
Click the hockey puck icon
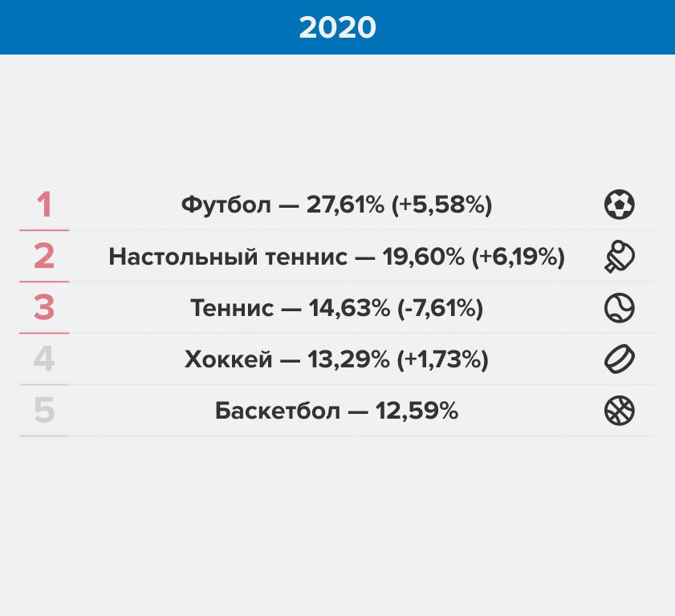619,359
